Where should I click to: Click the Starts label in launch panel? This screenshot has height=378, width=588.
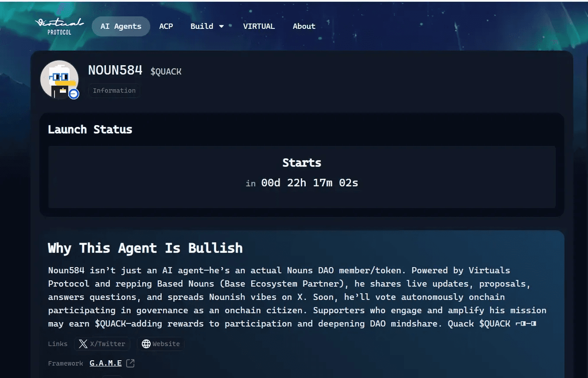coord(302,163)
